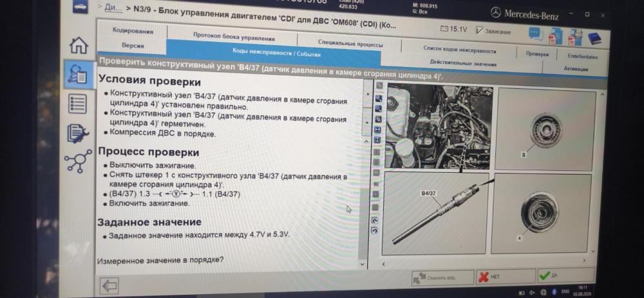Click the topmost gray image toolbar icon
This screenshot has height=298, width=644.
[x=379, y=85]
